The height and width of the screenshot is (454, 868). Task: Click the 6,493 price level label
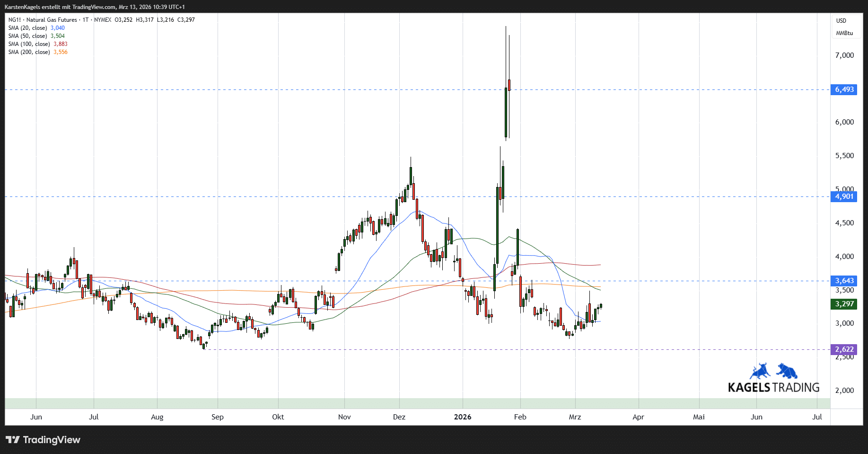coord(844,89)
